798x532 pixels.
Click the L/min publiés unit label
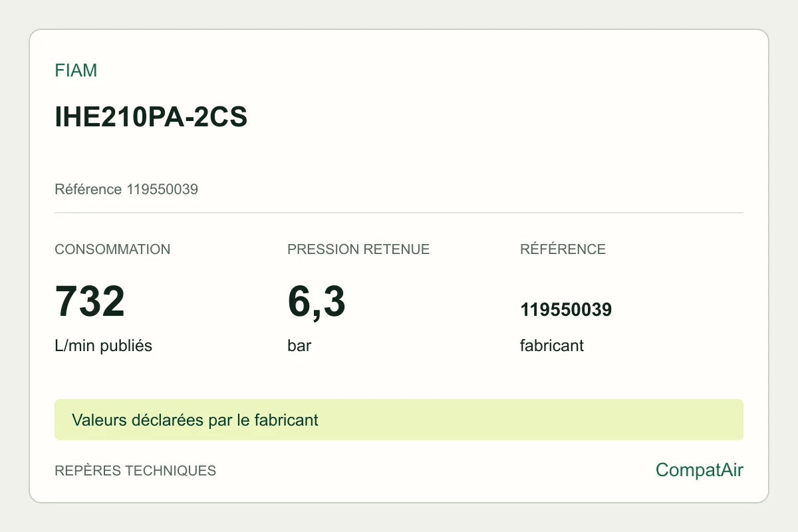(104, 346)
